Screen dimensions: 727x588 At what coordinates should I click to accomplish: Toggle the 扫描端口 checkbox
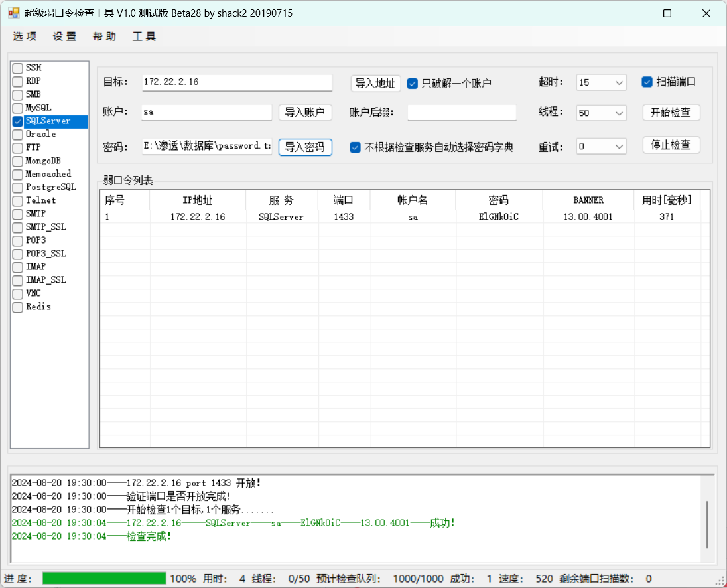[647, 82]
